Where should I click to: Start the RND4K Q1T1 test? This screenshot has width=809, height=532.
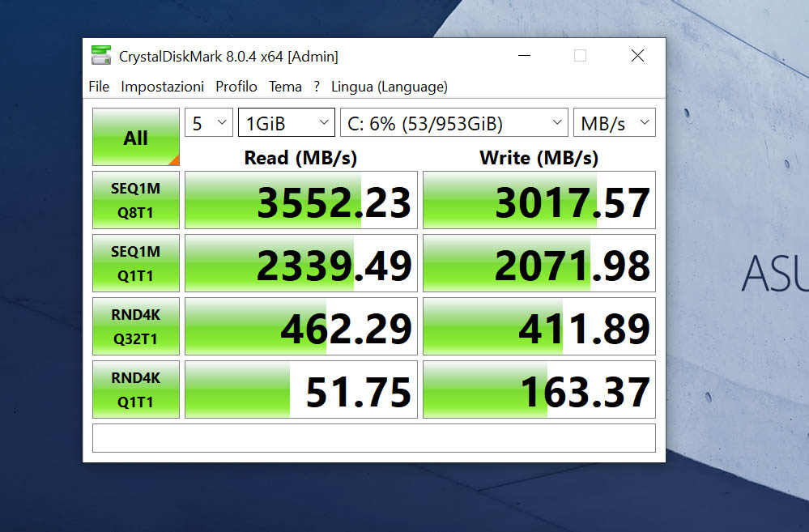[136, 389]
